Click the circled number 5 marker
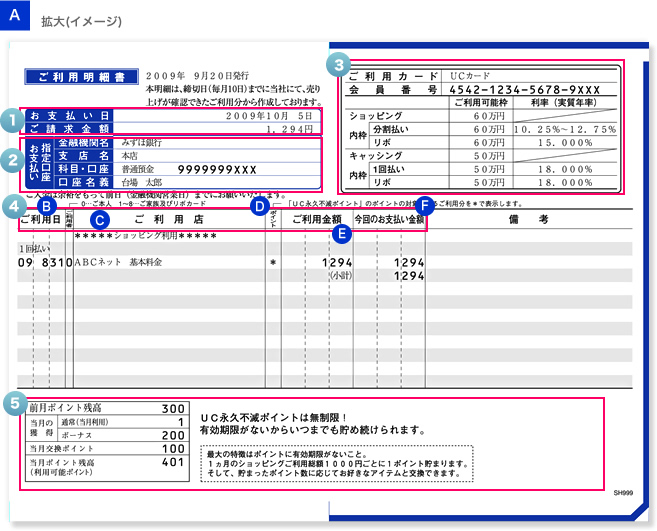The height and width of the screenshot is (531, 657). [x=12, y=404]
